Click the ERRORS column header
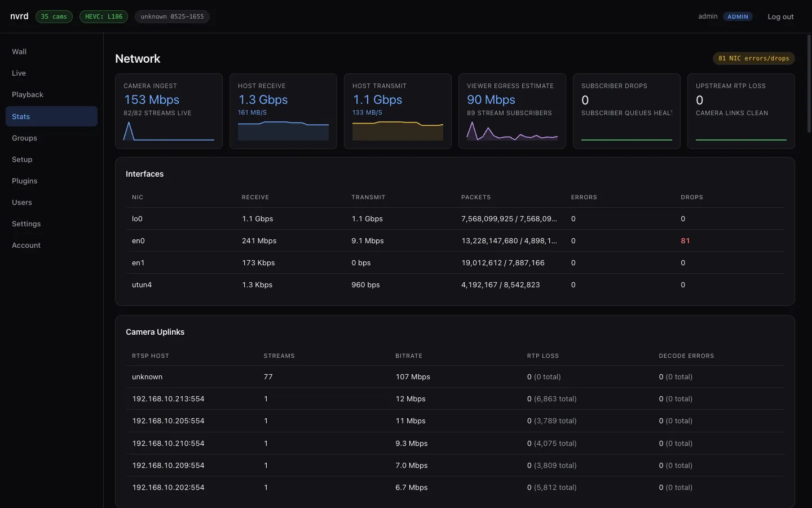Viewport: 812px width, 508px height. tap(584, 197)
